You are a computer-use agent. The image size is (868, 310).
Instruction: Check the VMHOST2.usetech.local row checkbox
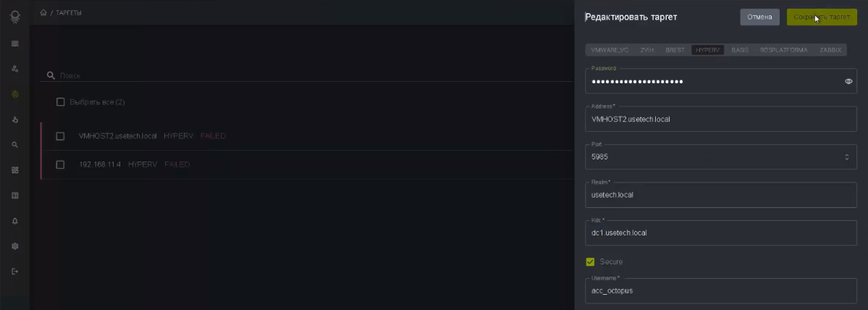pos(60,136)
